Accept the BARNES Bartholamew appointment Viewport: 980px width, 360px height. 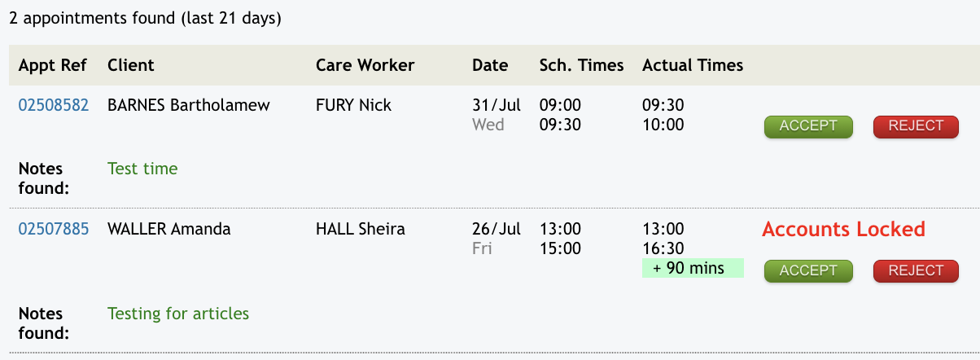[x=807, y=126]
